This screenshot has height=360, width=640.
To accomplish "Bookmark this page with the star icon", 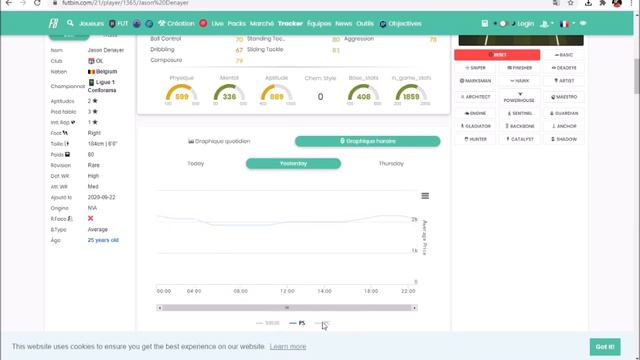I will coord(571,3).
